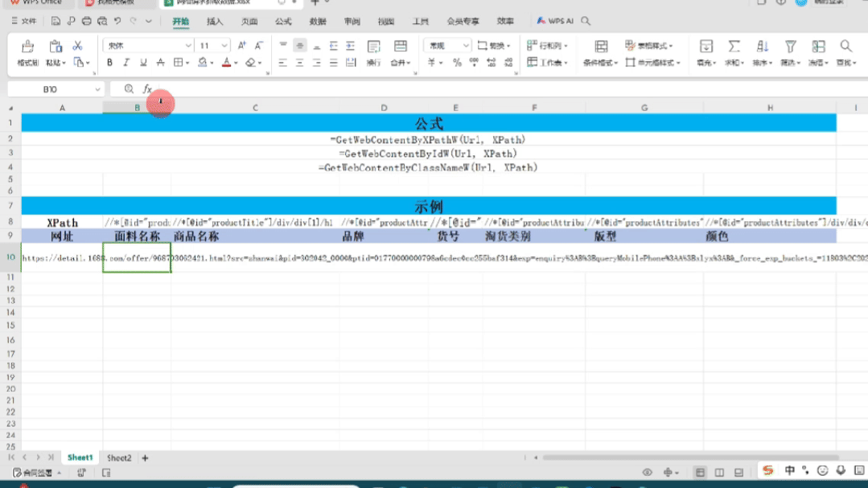Open the Data (数据) ribbon tab
The height and width of the screenshot is (488, 868).
pyautogui.click(x=318, y=22)
